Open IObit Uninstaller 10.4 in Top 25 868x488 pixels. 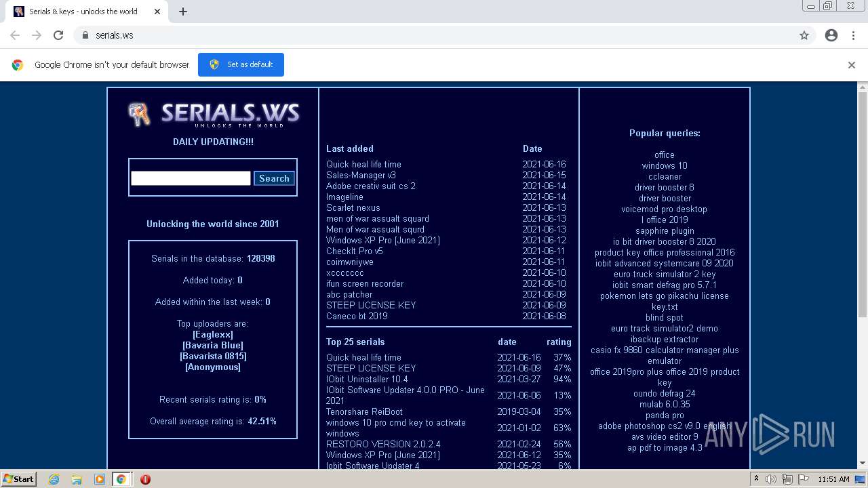click(x=367, y=379)
